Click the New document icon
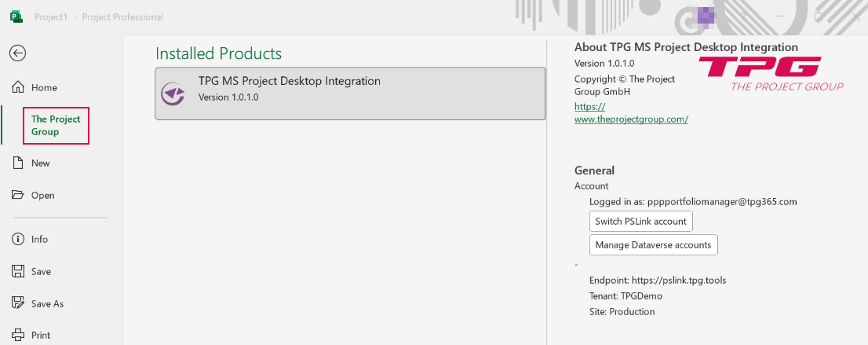The width and height of the screenshot is (868, 345). [x=18, y=163]
